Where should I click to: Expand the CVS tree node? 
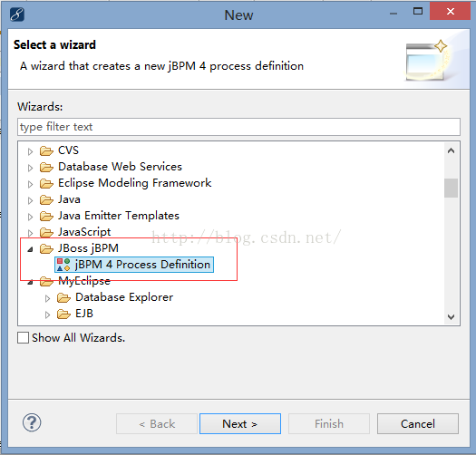pyautogui.click(x=30, y=151)
